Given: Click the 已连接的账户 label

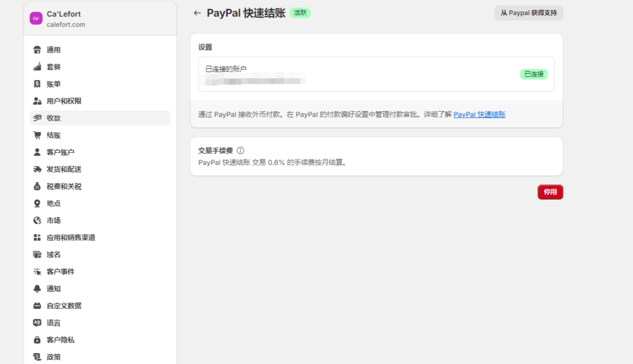Looking at the screenshot, I should 226,69.
